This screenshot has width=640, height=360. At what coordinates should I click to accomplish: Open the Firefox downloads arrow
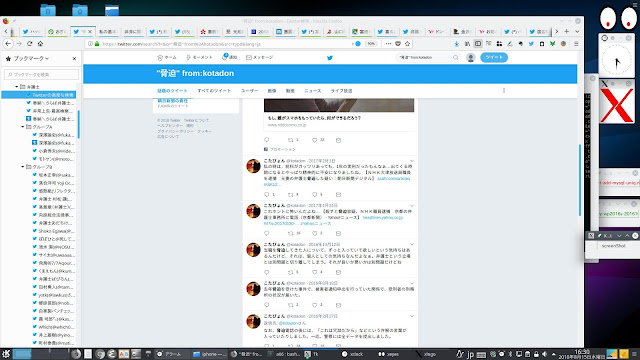point(457,44)
